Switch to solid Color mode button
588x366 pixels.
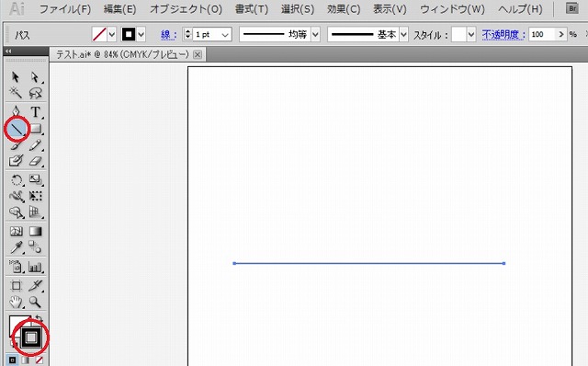pos(12,360)
